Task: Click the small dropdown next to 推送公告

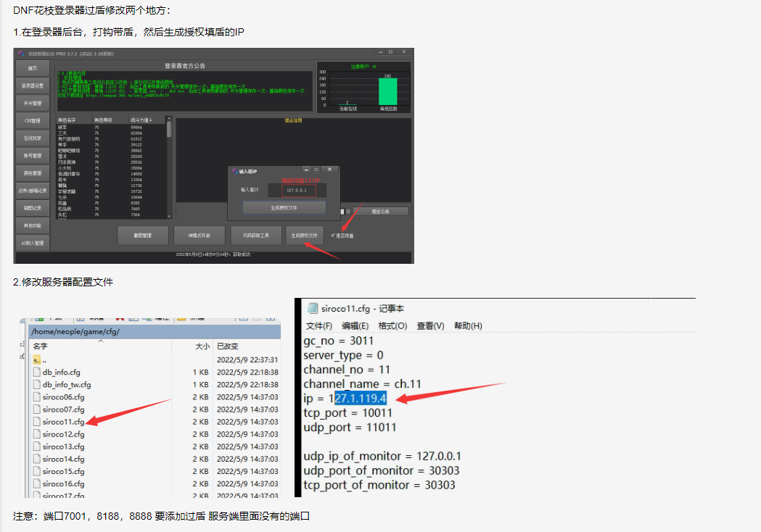Action: (348, 212)
